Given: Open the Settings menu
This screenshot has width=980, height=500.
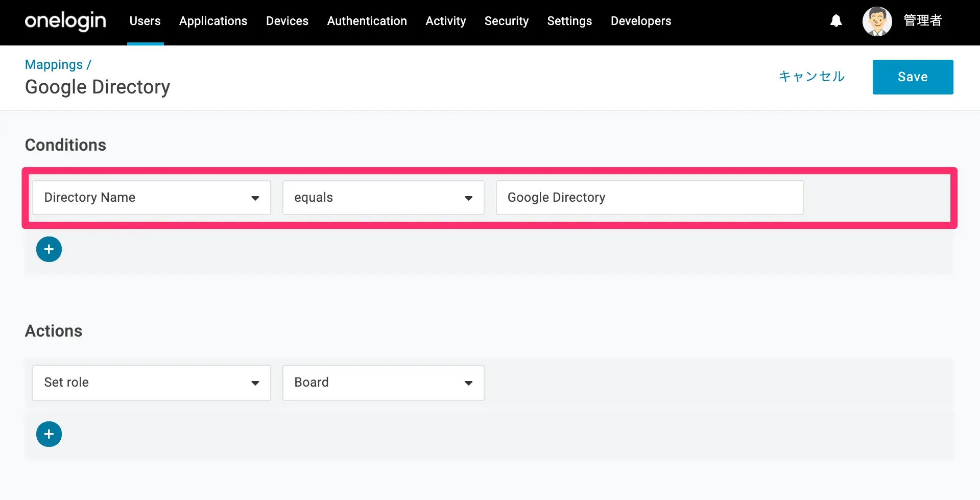Looking at the screenshot, I should (x=569, y=21).
